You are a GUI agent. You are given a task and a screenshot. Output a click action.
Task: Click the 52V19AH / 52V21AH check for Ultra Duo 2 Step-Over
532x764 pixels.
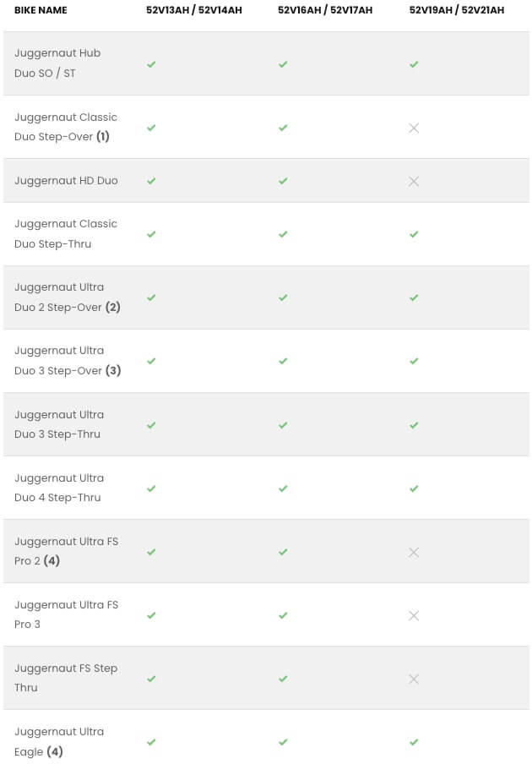click(414, 297)
